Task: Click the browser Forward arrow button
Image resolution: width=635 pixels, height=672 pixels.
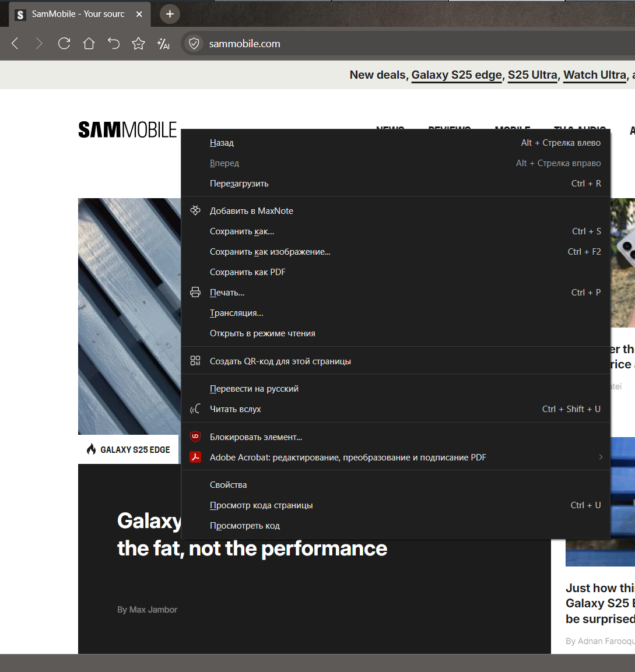Action: (x=39, y=43)
